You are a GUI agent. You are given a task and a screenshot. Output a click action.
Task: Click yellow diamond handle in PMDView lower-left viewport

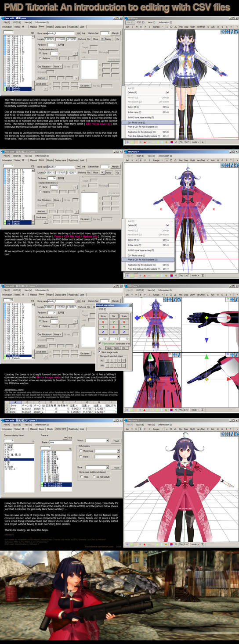point(150,379)
